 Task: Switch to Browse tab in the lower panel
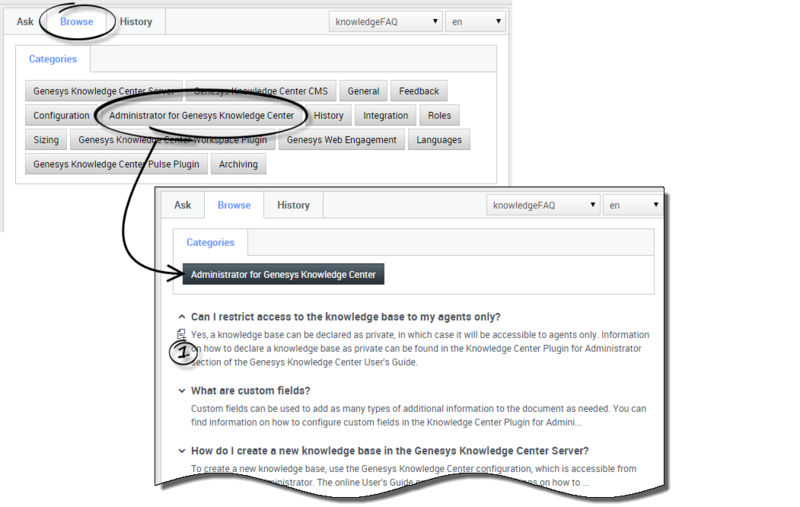point(234,205)
